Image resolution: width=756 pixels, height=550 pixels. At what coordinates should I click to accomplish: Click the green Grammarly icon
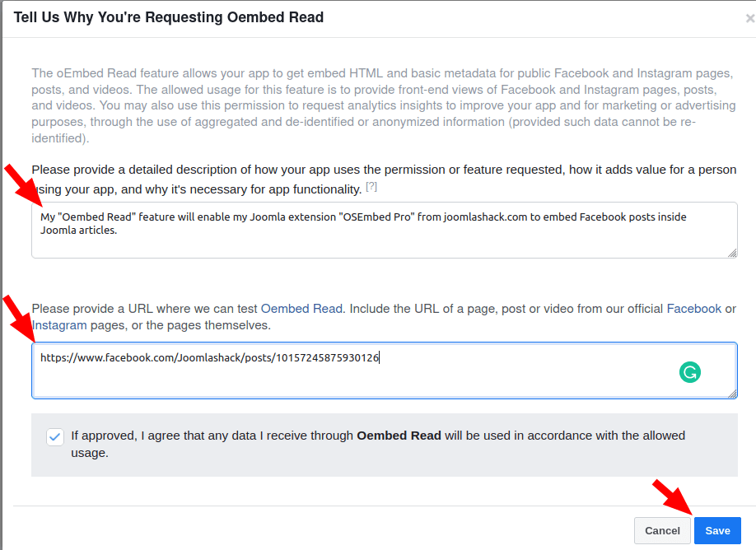coord(689,372)
